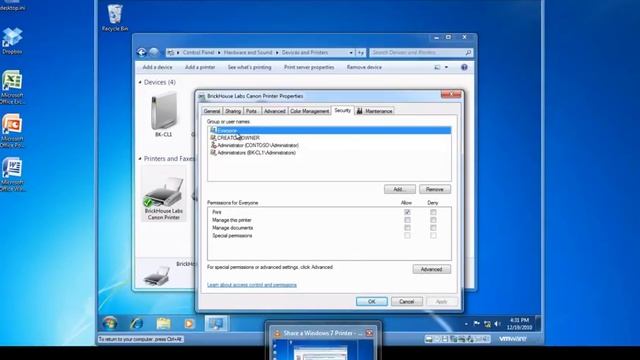Open the Dropbox desktop icon
This screenshot has width=640, height=360.
coord(12,41)
